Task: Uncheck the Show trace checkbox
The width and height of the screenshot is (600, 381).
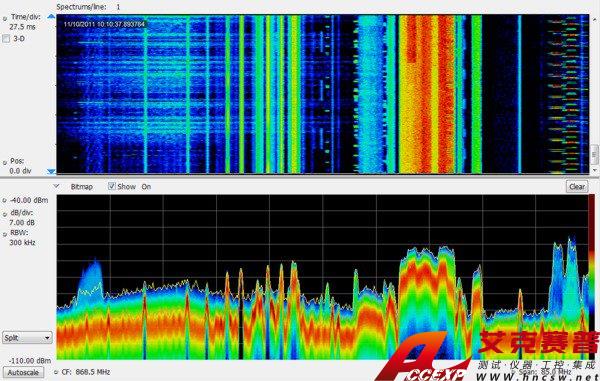Action: point(112,186)
